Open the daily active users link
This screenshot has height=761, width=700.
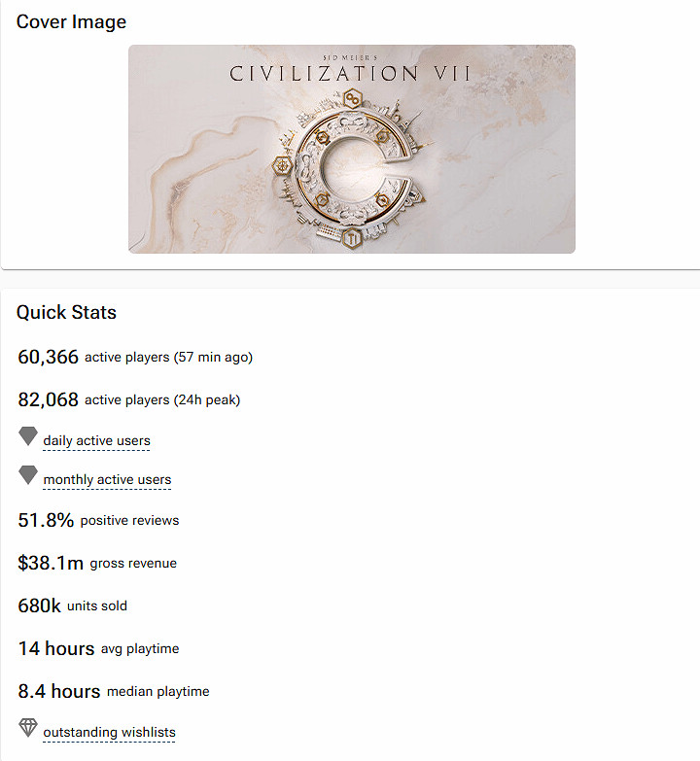click(96, 441)
